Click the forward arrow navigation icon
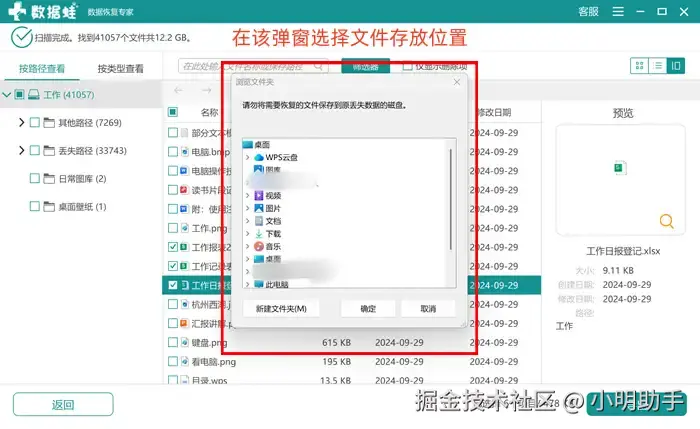Screen dimensions: 700x429 [206, 90]
